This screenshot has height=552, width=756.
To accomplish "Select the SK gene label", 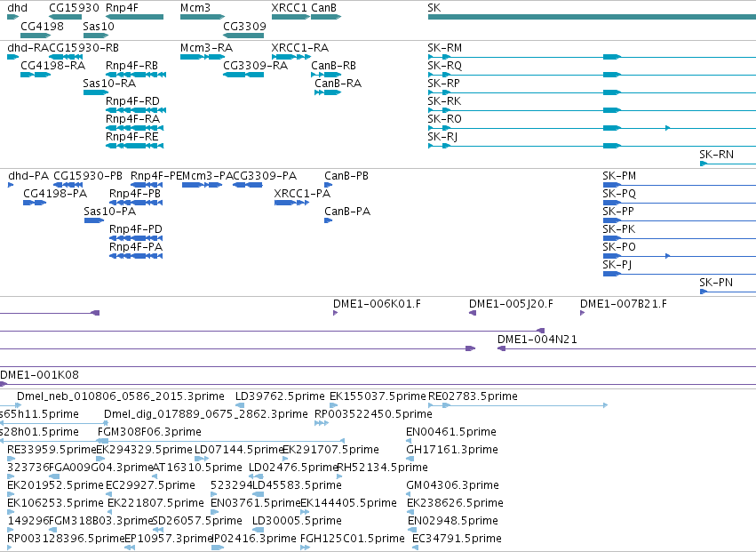I will click(x=434, y=8).
